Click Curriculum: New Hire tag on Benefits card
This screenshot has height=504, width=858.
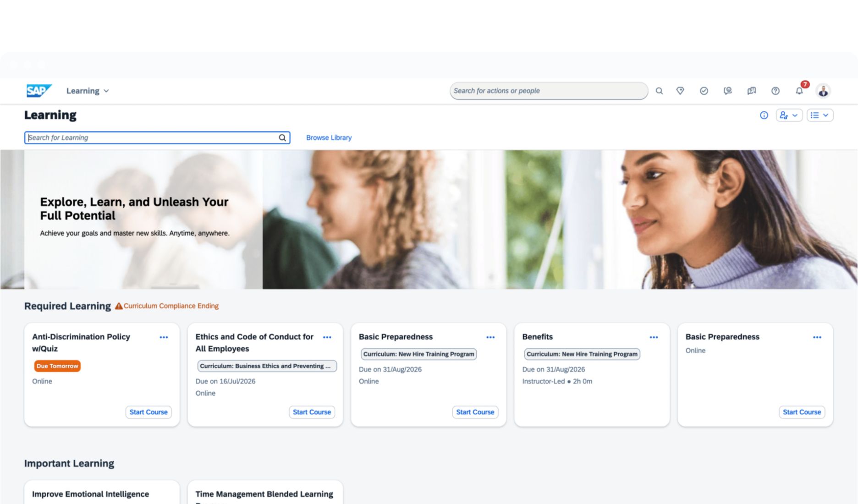pos(582,354)
